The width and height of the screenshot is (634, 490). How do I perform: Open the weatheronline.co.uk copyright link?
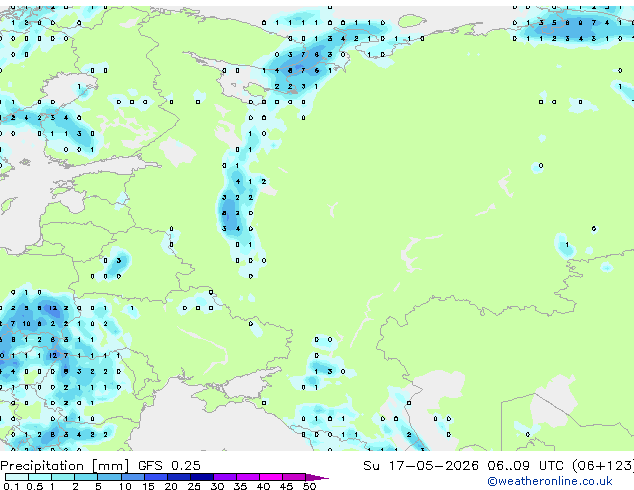tap(550, 481)
